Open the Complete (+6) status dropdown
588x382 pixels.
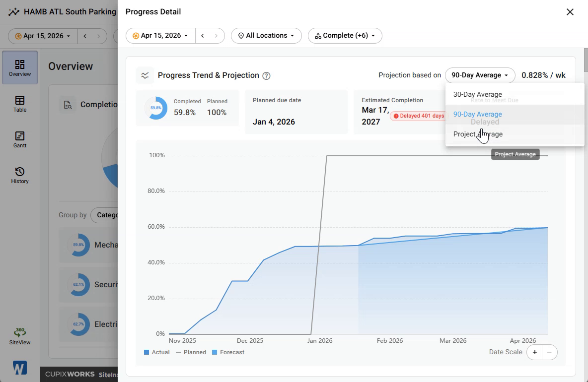(x=345, y=36)
